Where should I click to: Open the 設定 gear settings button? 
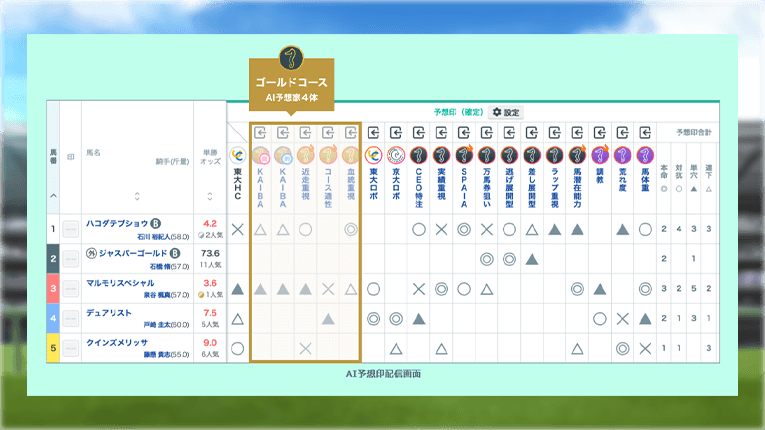click(505, 112)
